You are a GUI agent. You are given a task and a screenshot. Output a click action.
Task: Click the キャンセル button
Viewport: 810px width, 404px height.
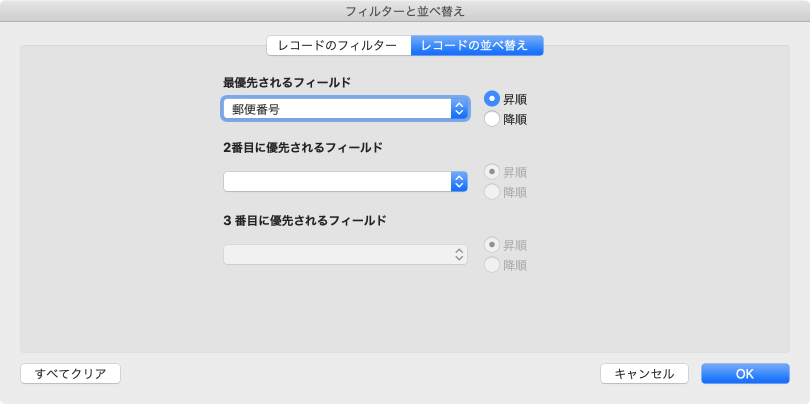pos(644,373)
